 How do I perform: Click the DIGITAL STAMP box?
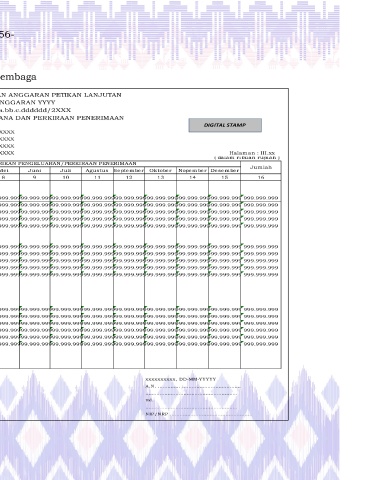click(225, 125)
